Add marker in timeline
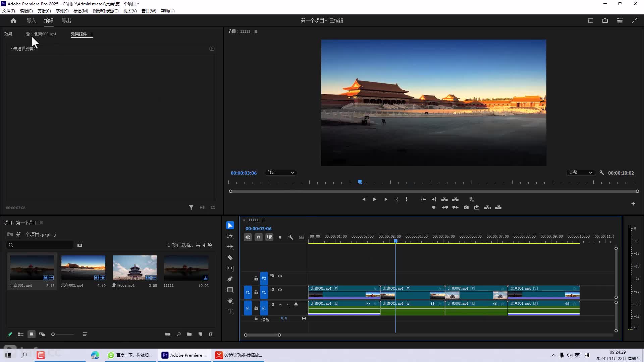The width and height of the screenshot is (644, 362). 280,237
